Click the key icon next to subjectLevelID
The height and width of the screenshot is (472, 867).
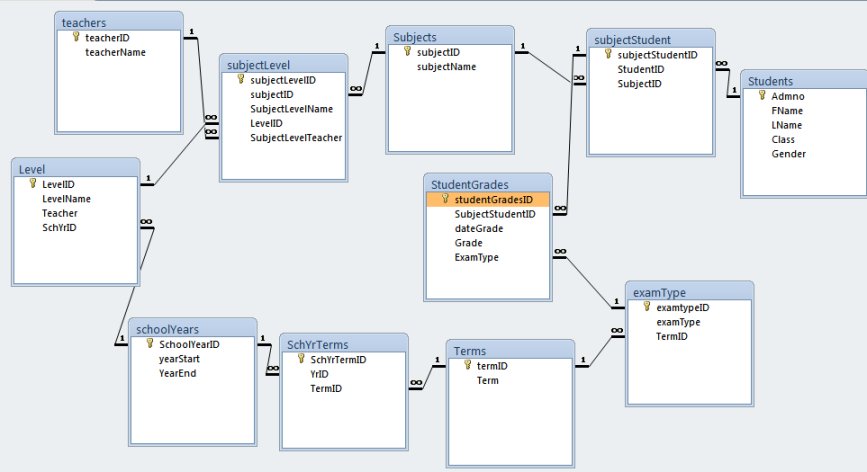pos(241,79)
